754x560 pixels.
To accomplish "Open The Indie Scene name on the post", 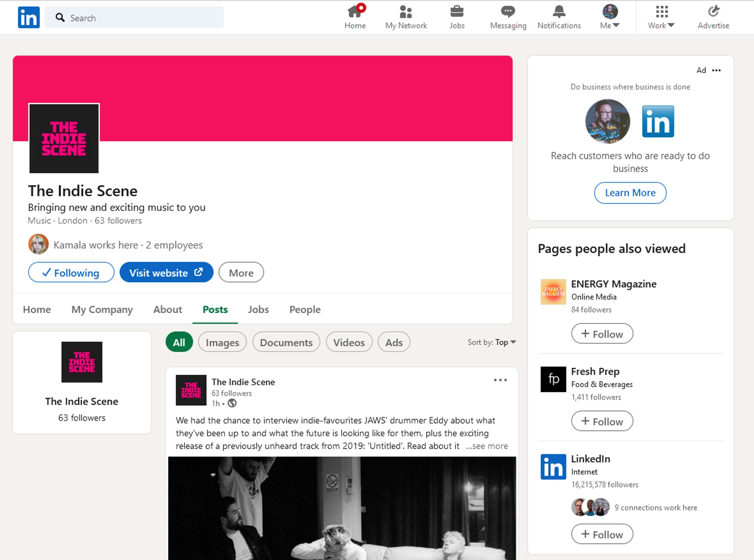I will click(243, 382).
